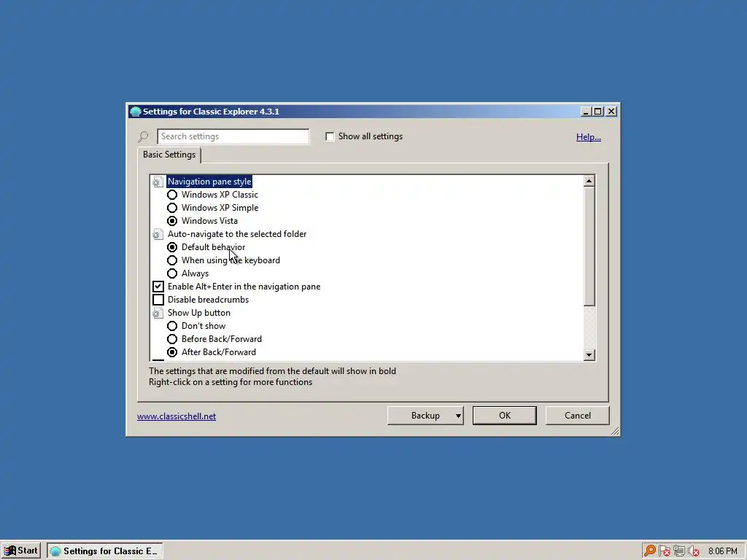747x560 pixels.
Task: Choose When using the keyboard option
Action: click(x=172, y=260)
